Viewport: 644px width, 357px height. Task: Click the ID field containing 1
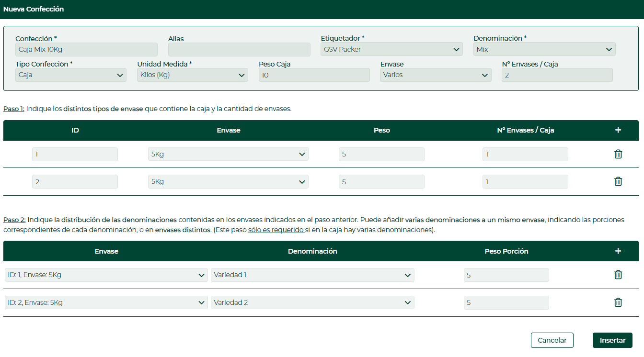coord(75,154)
